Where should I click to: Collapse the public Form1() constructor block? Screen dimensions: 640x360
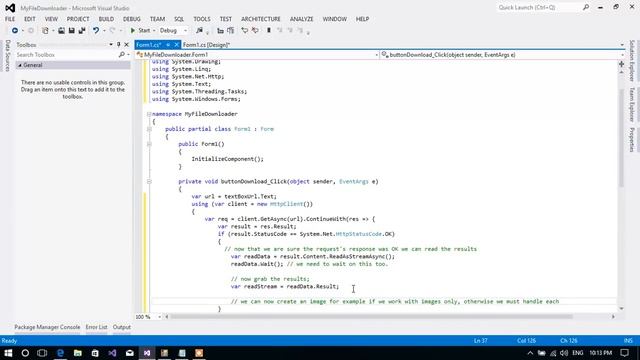[x=149, y=144]
